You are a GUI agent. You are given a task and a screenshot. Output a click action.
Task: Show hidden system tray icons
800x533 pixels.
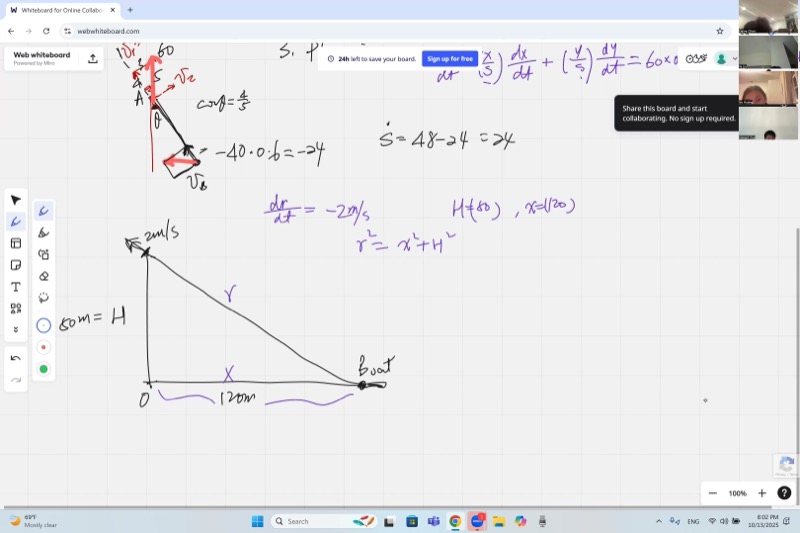[x=658, y=521]
